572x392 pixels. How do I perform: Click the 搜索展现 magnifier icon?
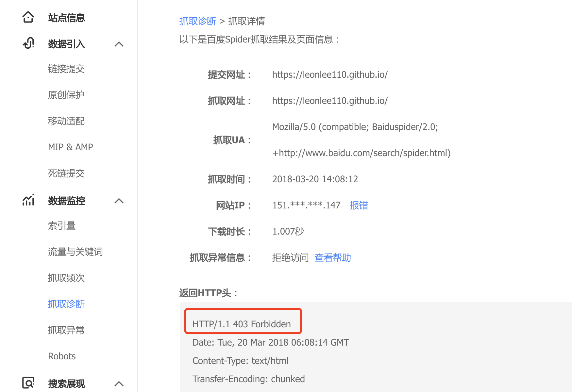pyautogui.click(x=28, y=383)
